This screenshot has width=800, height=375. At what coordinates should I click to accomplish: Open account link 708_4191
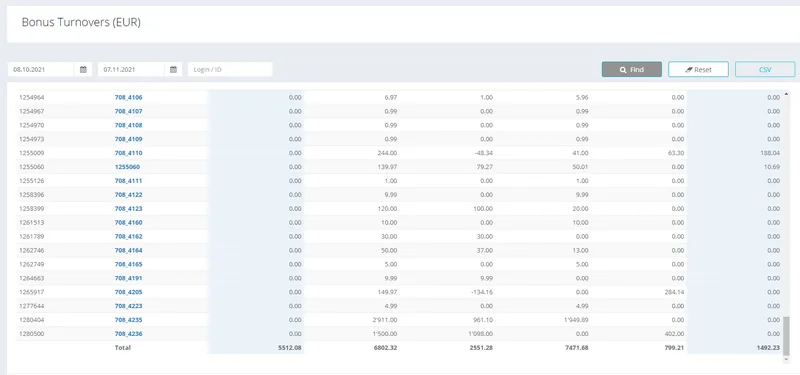(129, 279)
